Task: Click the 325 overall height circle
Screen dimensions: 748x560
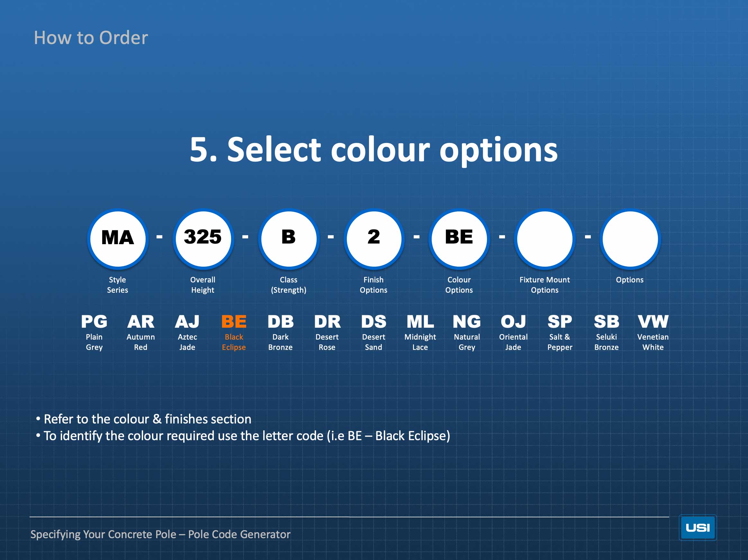Action: (203, 239)
